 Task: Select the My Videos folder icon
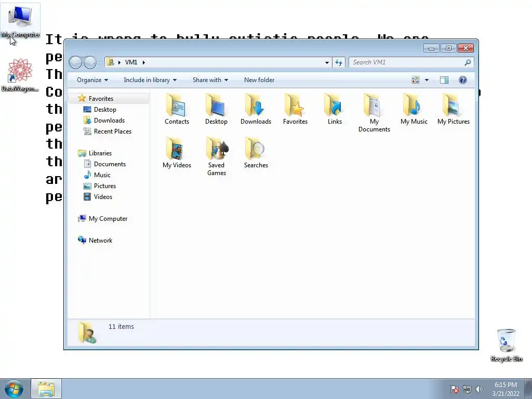pos(177,153)
